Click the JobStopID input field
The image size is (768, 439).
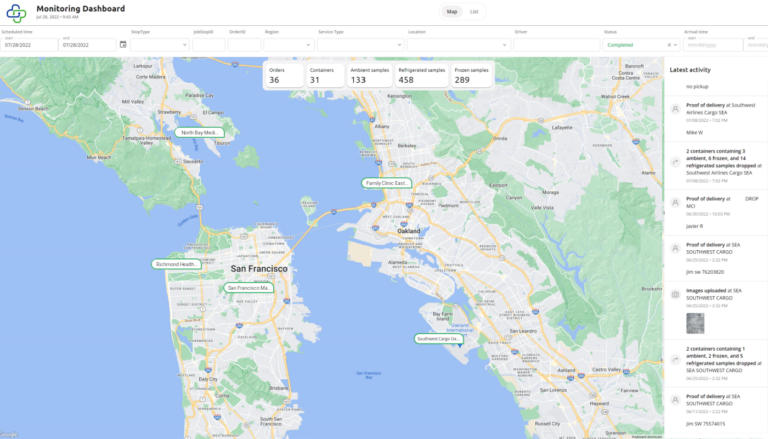[208, 45]
